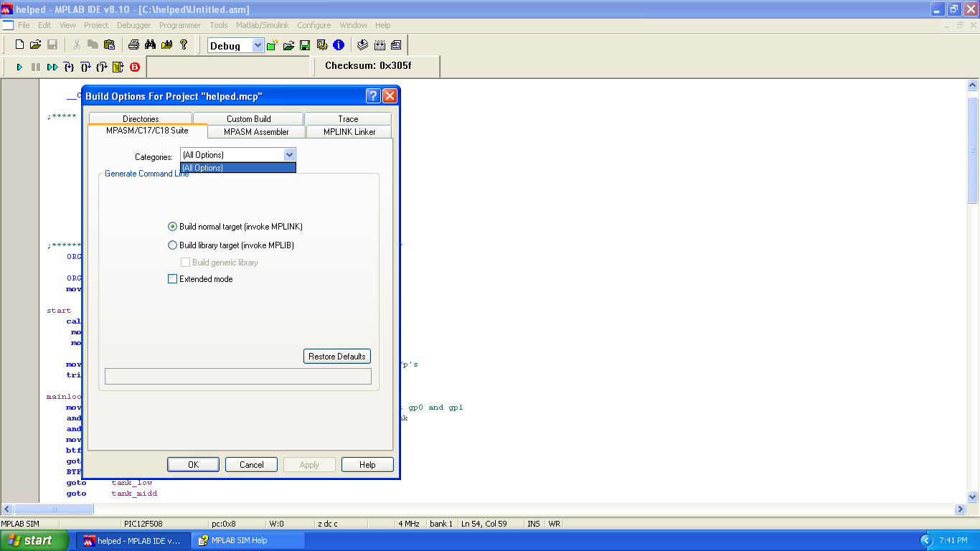Click the taskbar clock showing 7:41 PM
The image size is (980, 551).
[953, 540]
